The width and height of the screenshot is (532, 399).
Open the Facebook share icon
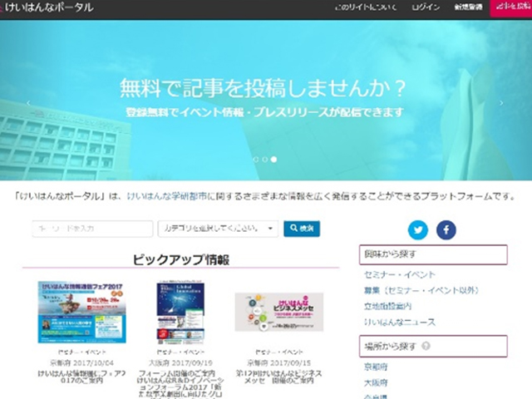coord(446,230)
